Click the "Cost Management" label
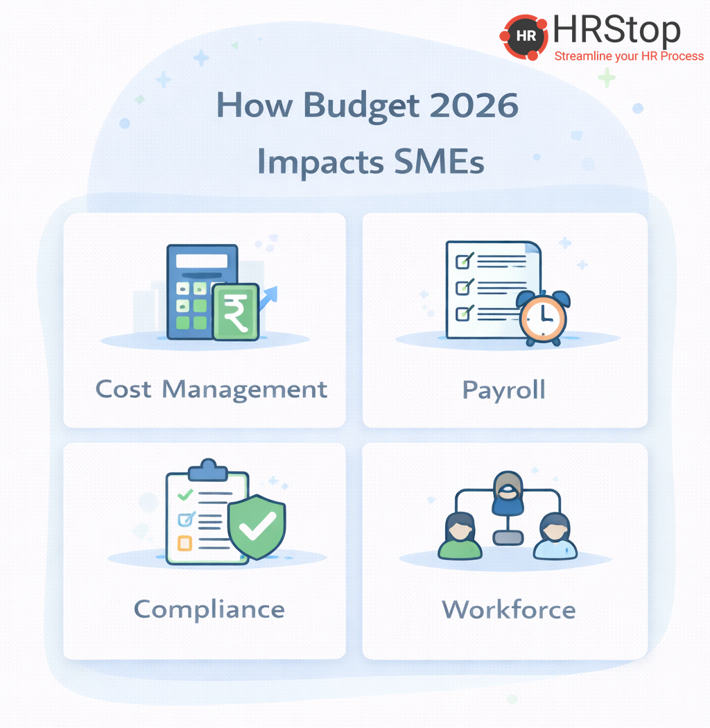Viewport: 710px width, 728px height. pyautogui.click(x=211, y=389)
